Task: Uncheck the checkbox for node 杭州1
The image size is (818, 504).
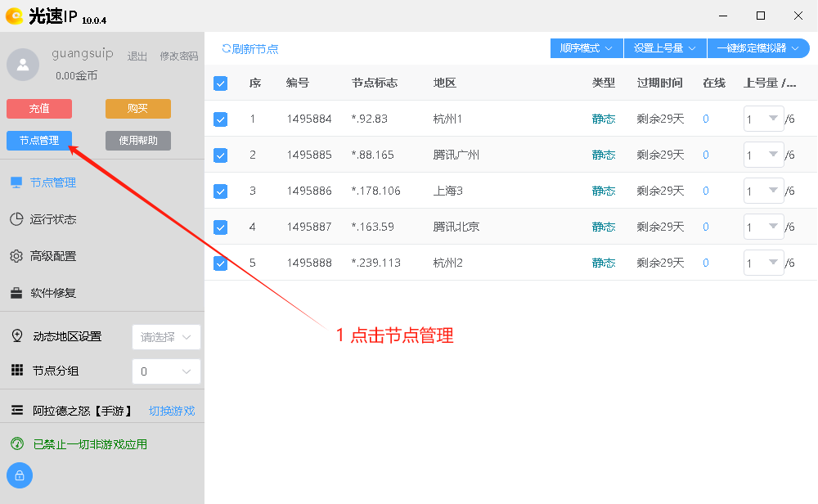Action: [220, 119]
